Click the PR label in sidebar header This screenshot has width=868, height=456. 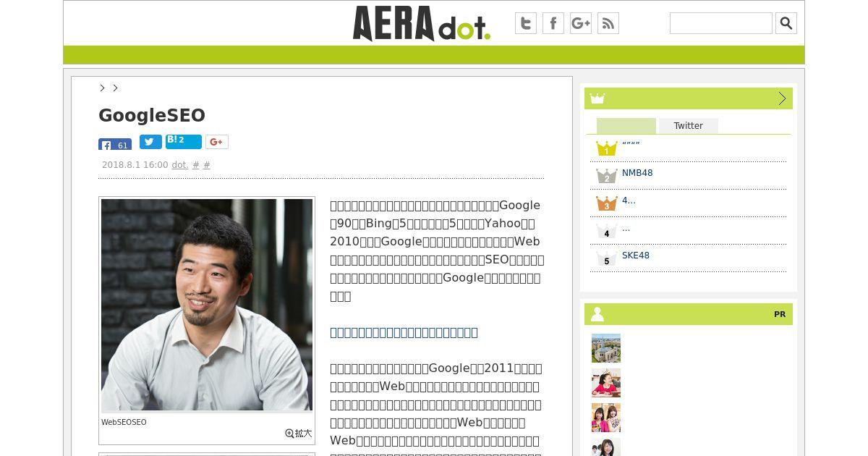(780, 314)
